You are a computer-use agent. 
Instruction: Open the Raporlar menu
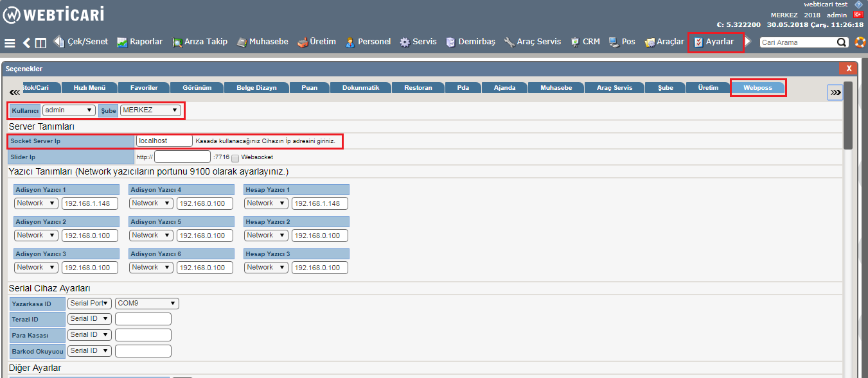(x=139, y=42)
